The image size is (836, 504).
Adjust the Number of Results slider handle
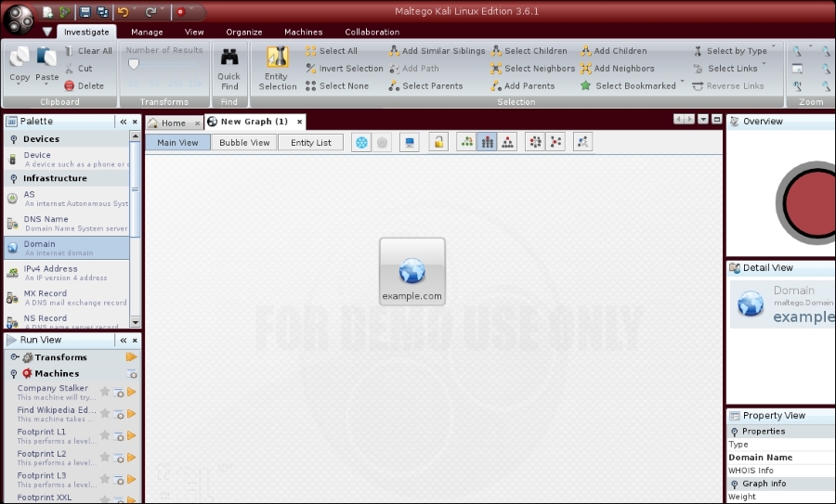[x=133, y=64]
